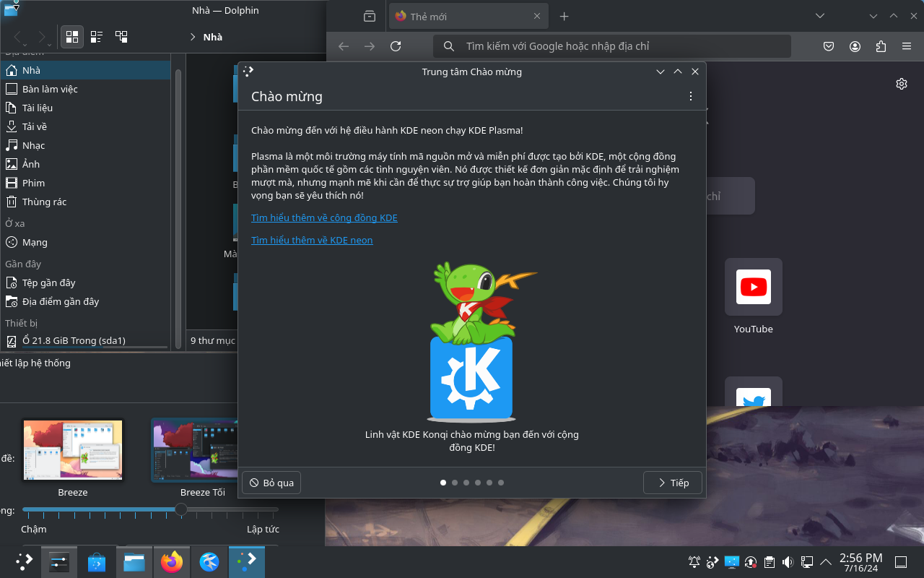Image resolution: width=924 pixels, height=578 pixels.
Task: Open the new tab page settings gear
Action: (901, 83)
